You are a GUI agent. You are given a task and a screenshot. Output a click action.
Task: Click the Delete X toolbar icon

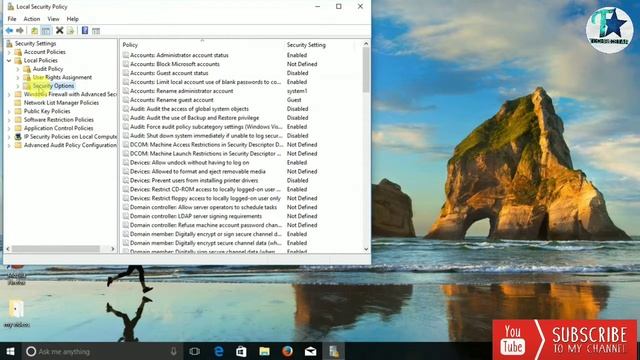point(60,30)
